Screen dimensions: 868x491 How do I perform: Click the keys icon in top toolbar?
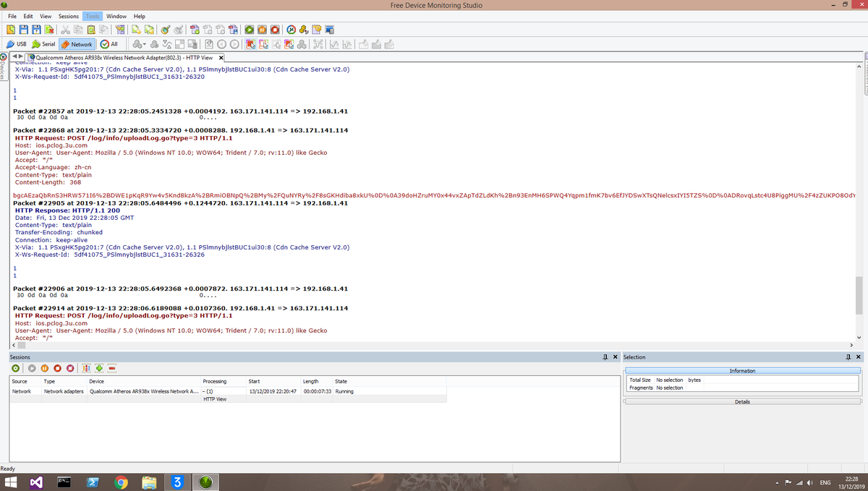coord(304,30)
